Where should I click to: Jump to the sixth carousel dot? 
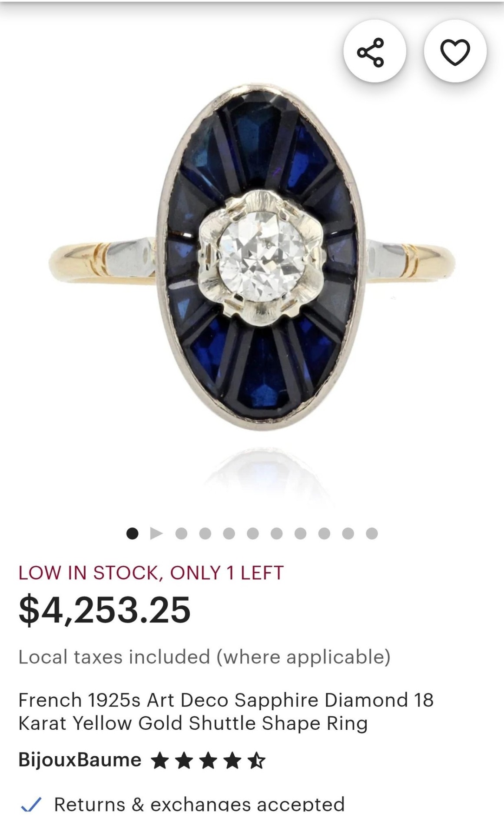point(253,533)
